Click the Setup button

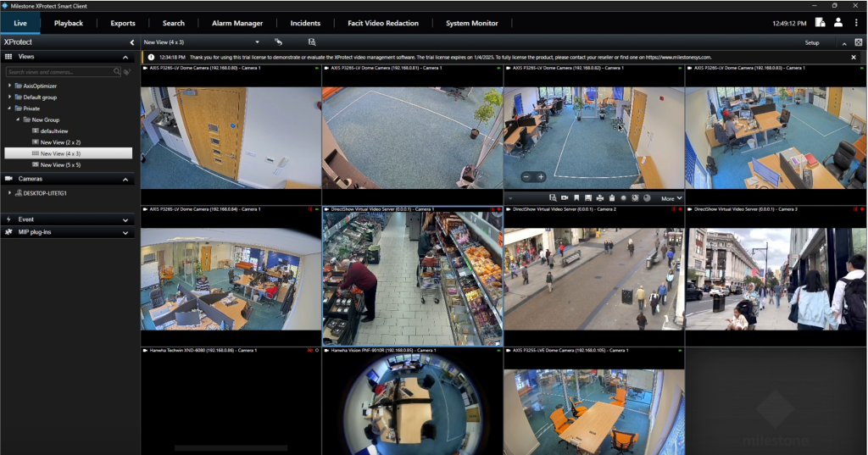click(x=812, y=42)
